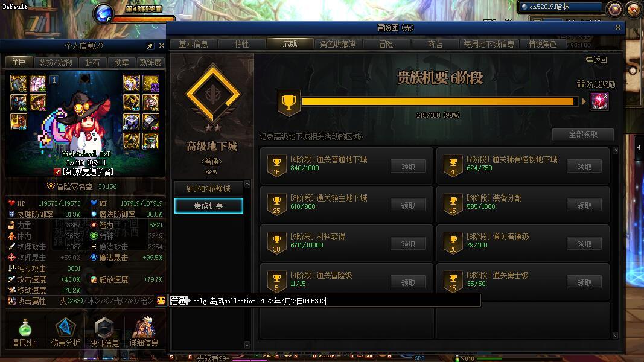
Task: Toggle the red checkbox beside 知源·魔道学者
Action: [57, 172]
